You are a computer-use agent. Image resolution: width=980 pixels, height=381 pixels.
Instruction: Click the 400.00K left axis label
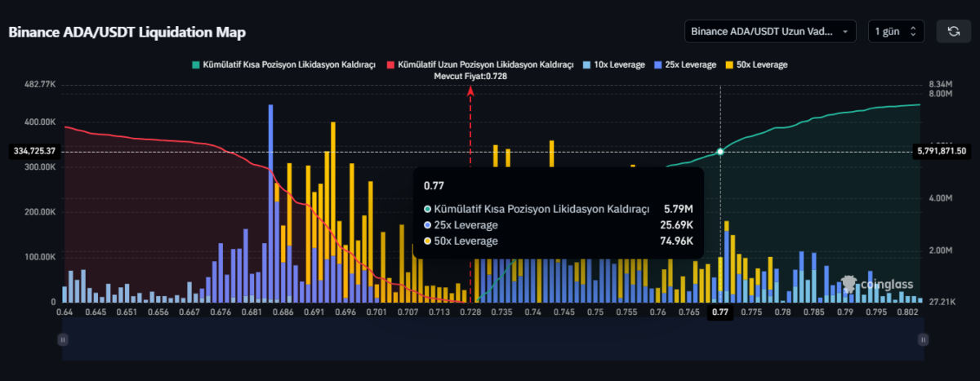(x=41, y=122)
